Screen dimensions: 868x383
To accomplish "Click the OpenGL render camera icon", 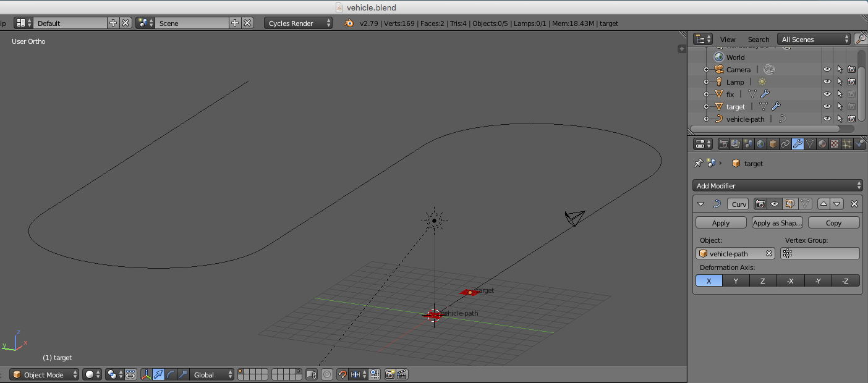I will (389, 374).
